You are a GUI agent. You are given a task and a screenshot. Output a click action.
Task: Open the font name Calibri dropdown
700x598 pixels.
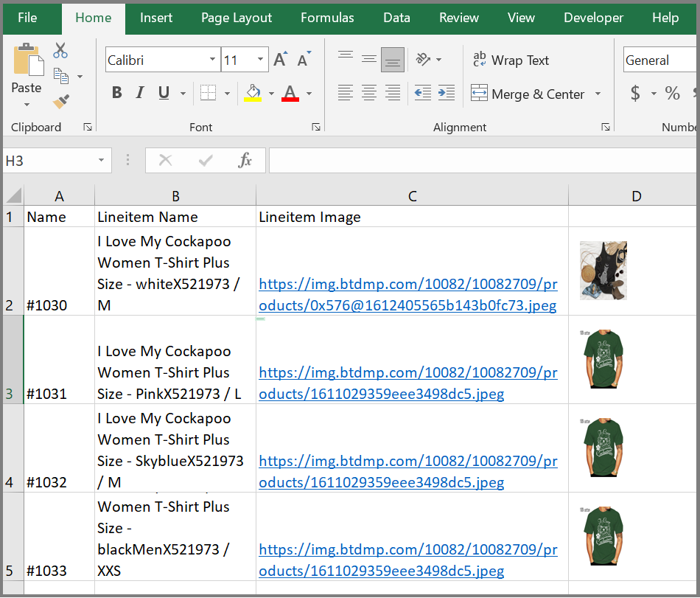point(213,60)
